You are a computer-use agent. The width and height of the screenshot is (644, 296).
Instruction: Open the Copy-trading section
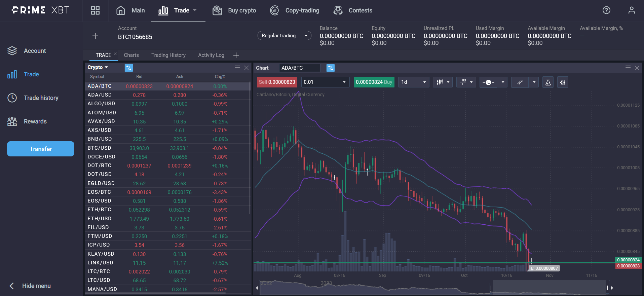[295, 10]
